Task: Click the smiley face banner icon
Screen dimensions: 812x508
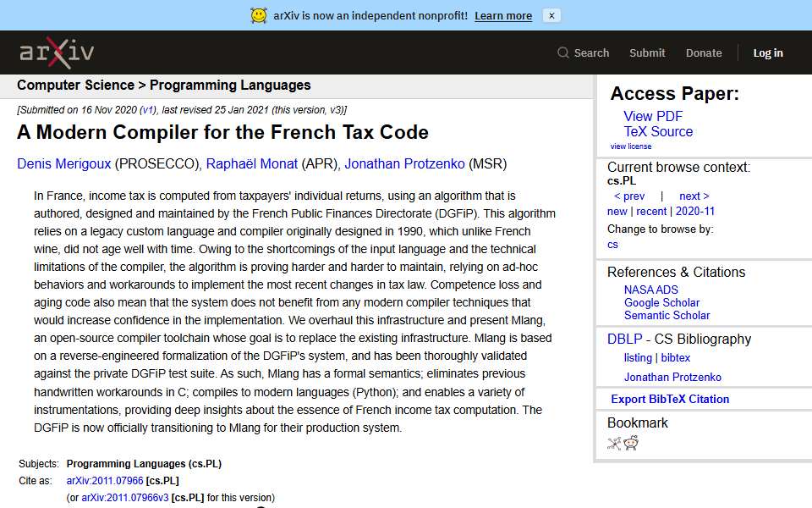Action: pyautogui.click(x=259, y=15)
